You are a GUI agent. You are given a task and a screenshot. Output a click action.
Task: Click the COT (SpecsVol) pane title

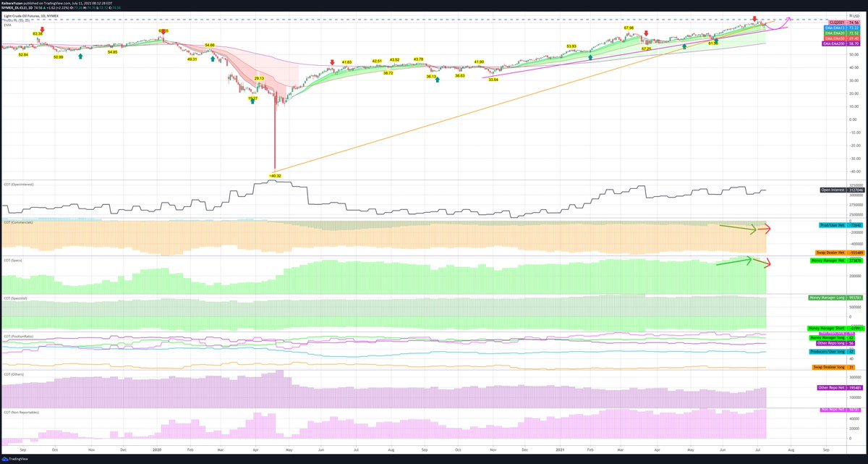coord(14,298)
